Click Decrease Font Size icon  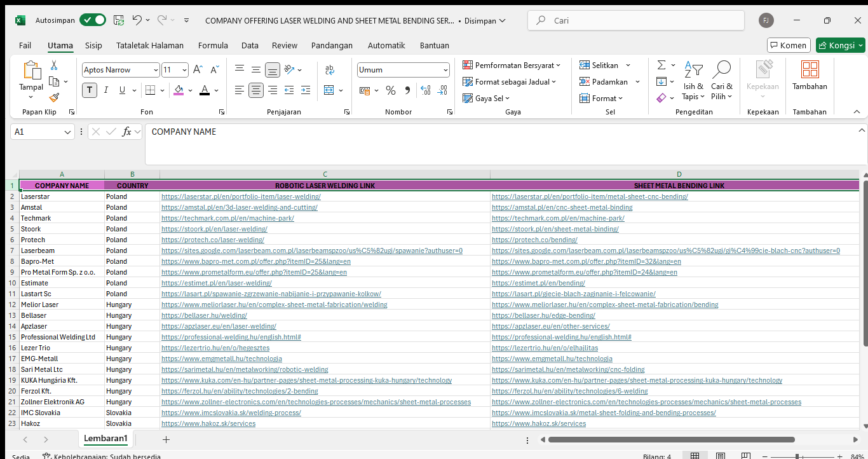214,70
